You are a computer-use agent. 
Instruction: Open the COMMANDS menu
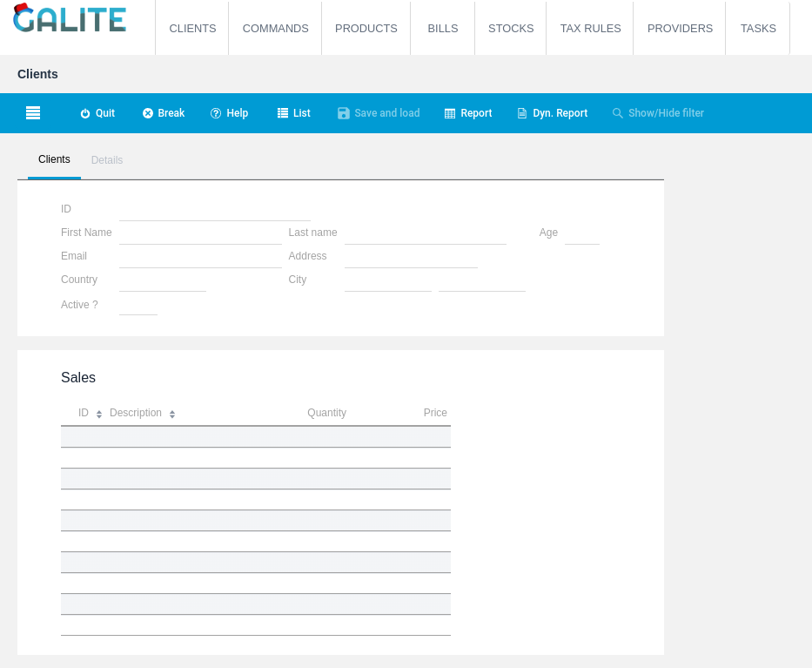276,29
